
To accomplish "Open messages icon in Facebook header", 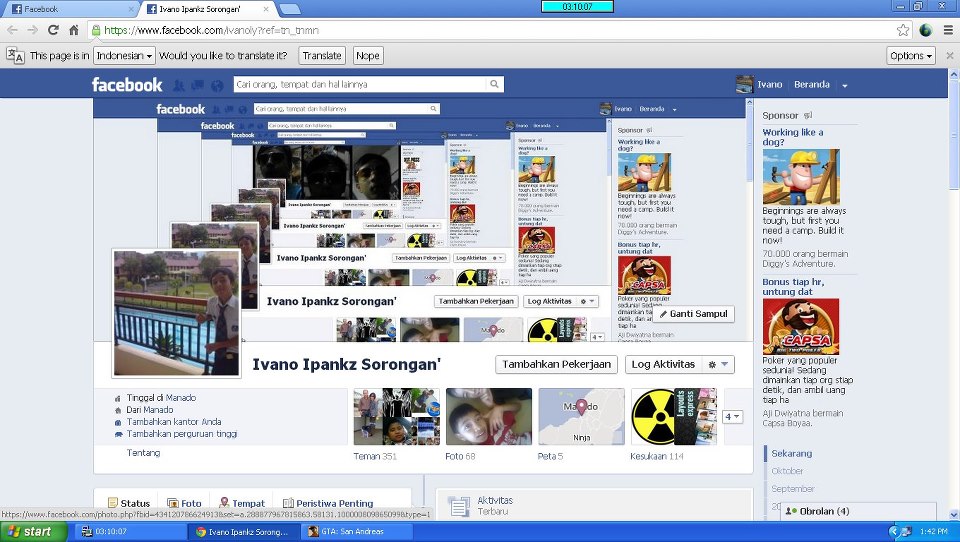I will point(198,85).
